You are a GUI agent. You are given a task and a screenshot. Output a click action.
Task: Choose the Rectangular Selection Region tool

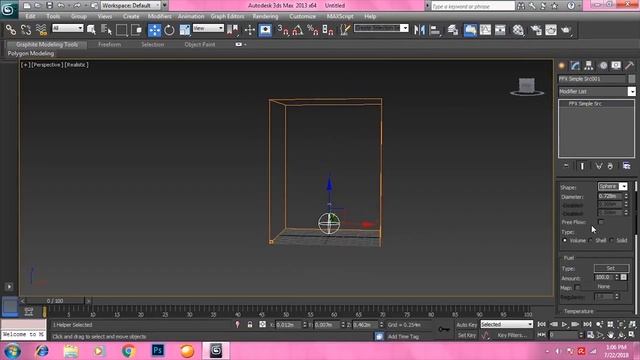[x=121, y=30]
